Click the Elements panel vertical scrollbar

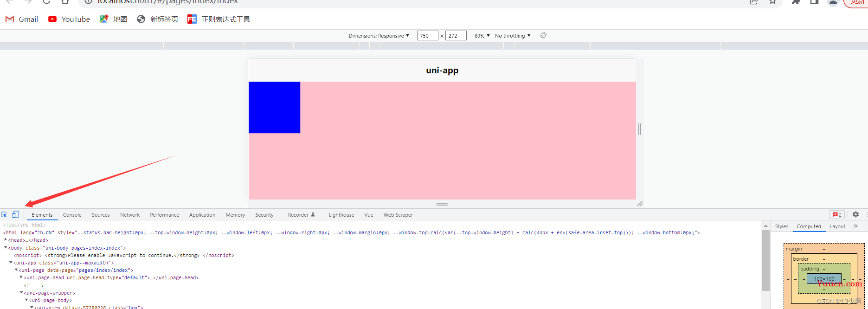(765, 261)
